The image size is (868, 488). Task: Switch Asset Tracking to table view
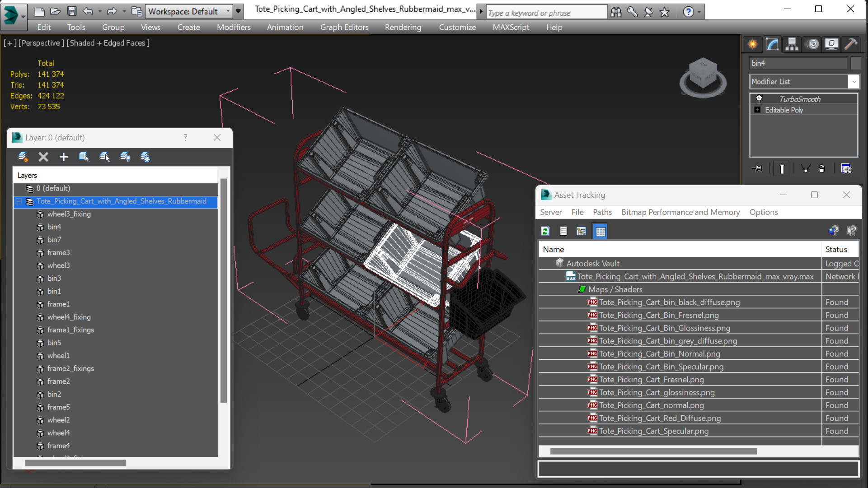[x=600, y=231]
